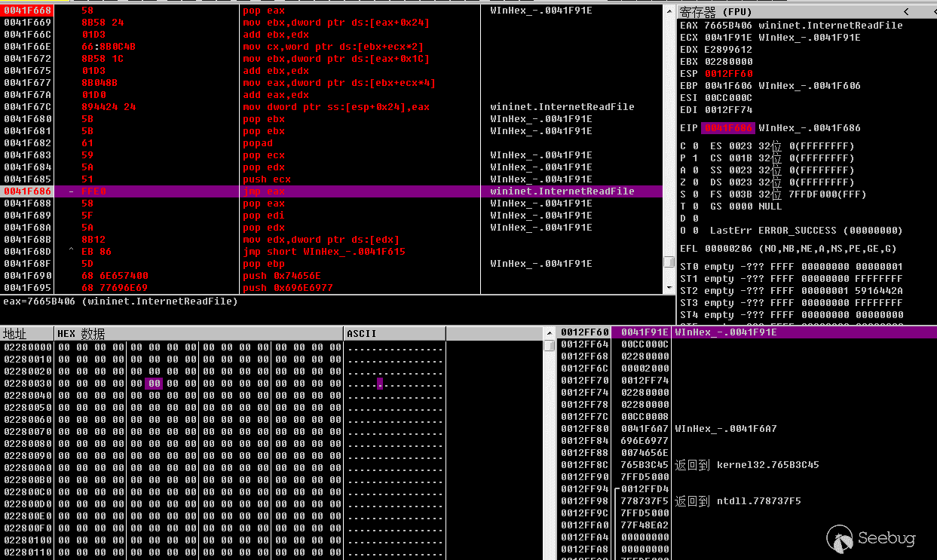Select EDI register value 0012FF74

[x=728, y=110]
